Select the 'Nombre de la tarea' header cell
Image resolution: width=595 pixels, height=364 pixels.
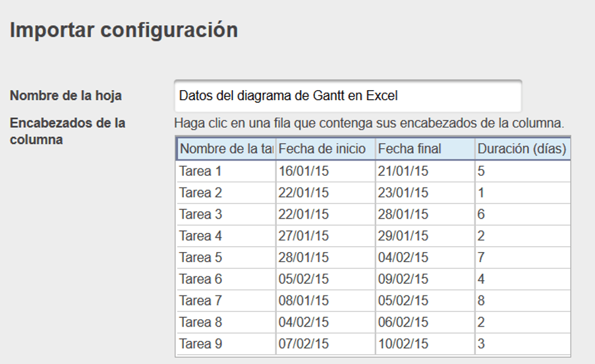coord(227,149)
